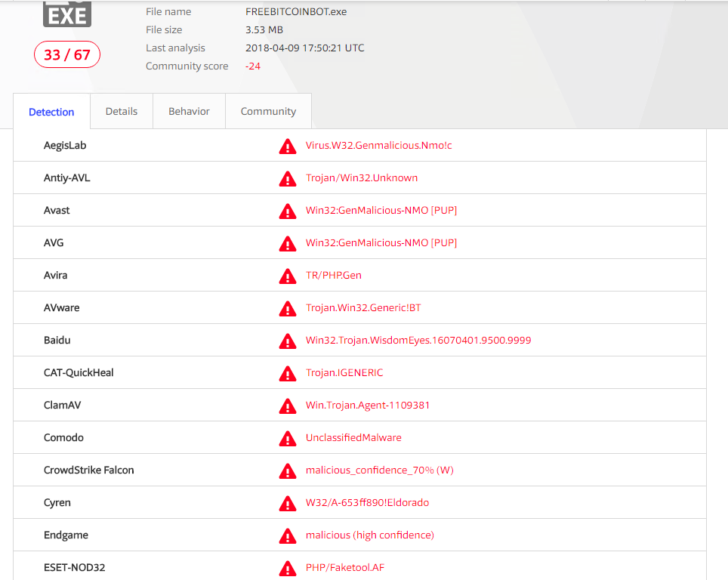
Task: Click the 33 / 67 detection score badge
Action: 67,54
